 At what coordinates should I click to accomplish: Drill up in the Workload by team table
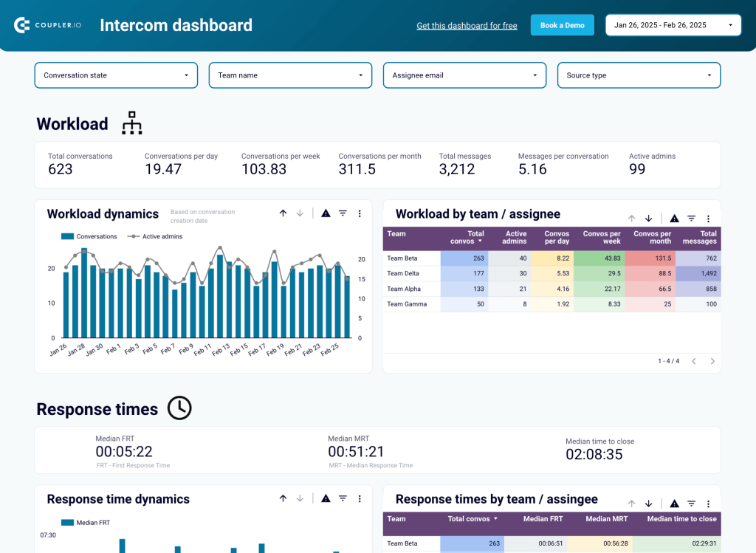click(632, 219)
